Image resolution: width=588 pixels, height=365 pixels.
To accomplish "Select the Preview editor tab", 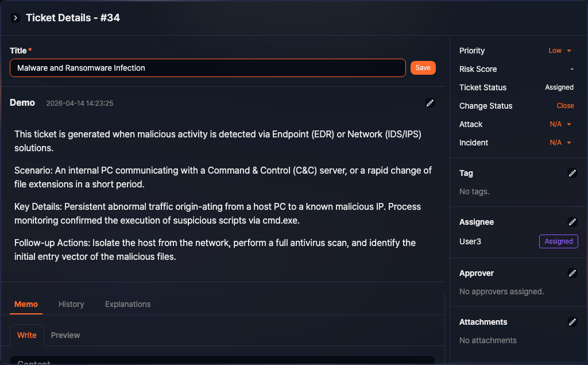I will pyautogui.click(x=65, y=335).
